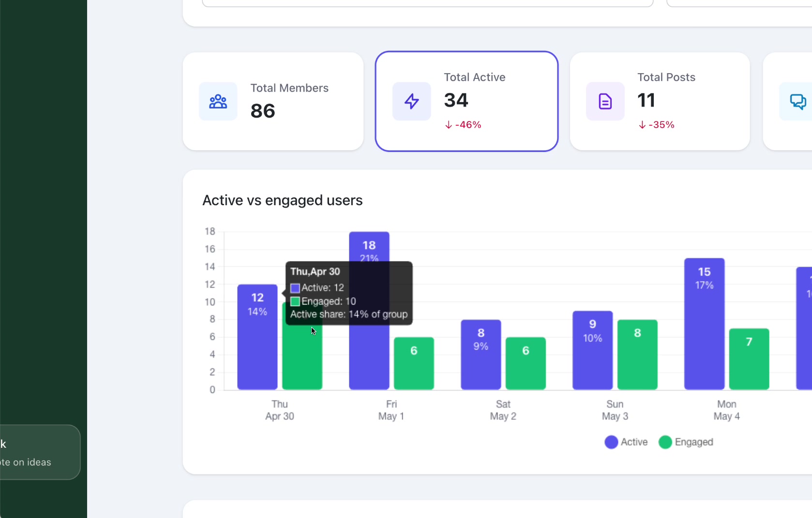Viewport: 812px width, 518px height.
Task: Click the Engaged bar for Sat May 2
Action: click(526, 364)
